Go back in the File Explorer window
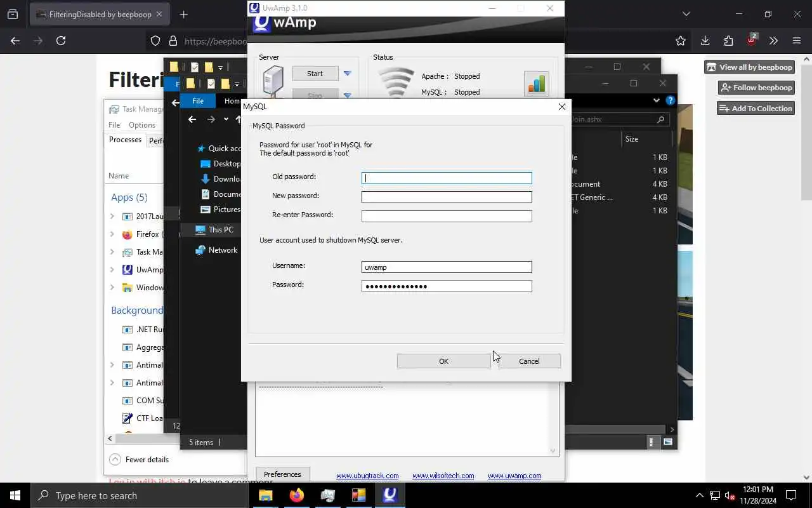 [192, 119]
